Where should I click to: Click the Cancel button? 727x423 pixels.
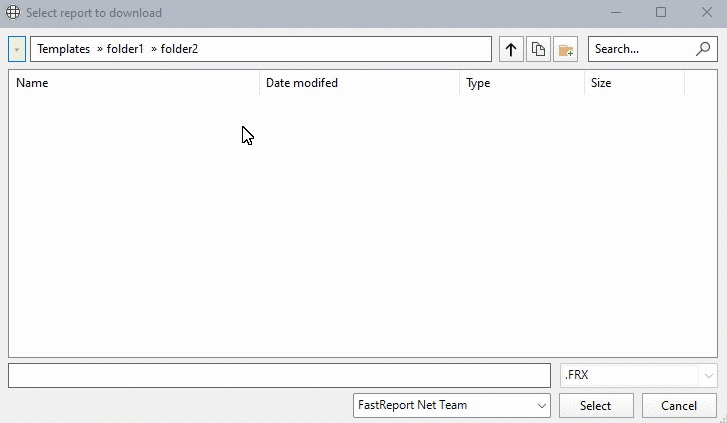tap(679, 405)
